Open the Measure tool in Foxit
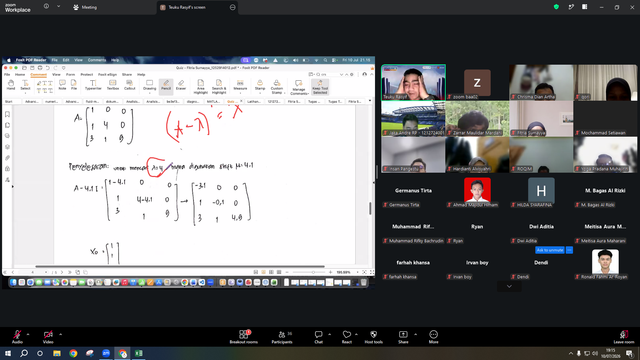Image resolution: width=640 pixels, height=360 pixels. point(240,86)
